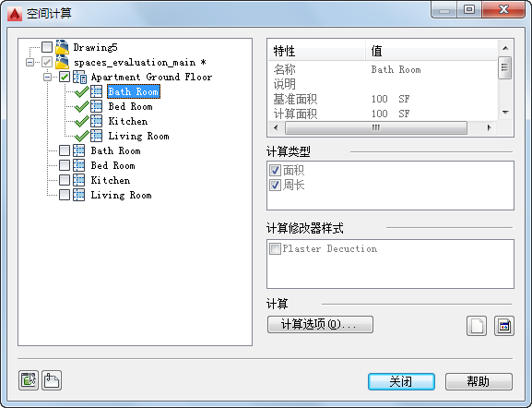532x408 pixels.
Task: Click the properties list scroll down arrow
Action: 505,113
